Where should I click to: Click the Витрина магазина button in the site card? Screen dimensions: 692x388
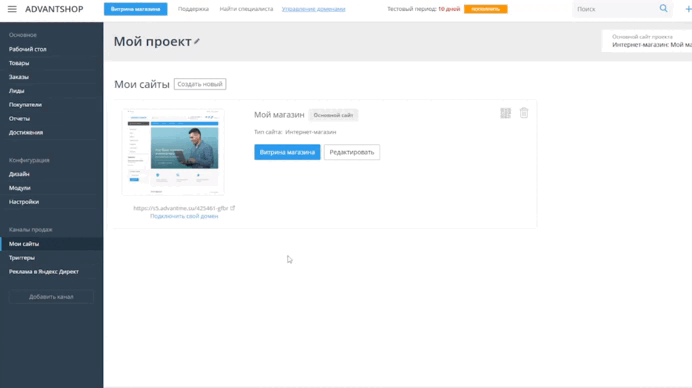point(287,152)
